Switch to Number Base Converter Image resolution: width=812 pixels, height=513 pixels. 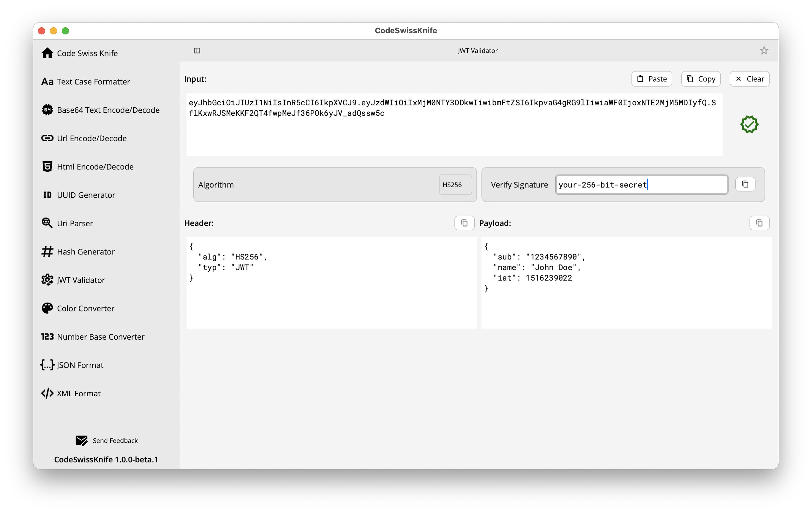point(100,336)
